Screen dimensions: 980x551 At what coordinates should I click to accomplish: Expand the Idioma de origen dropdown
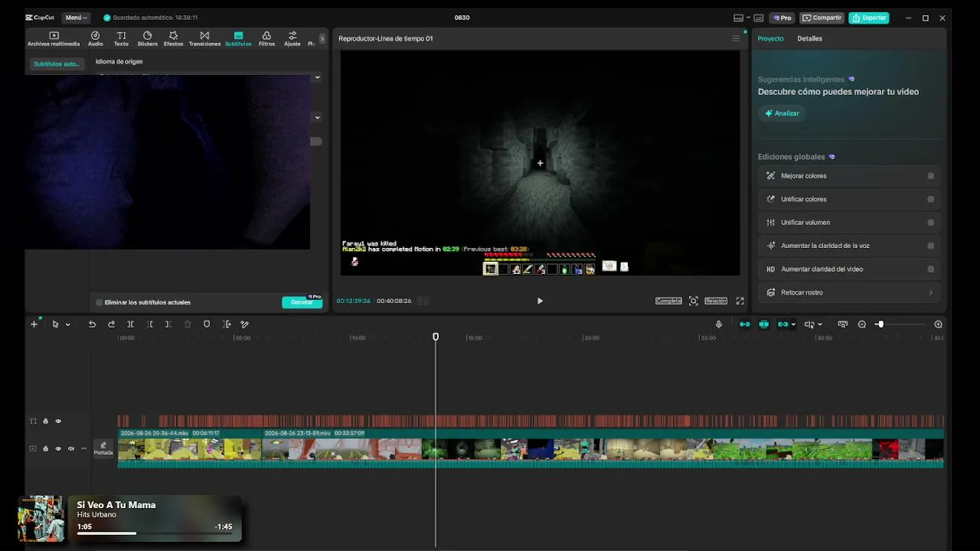[317, 77]
